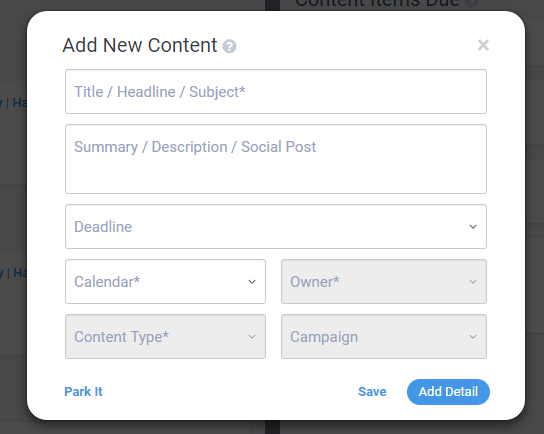This screenshot has width=544, height=434.
Task: Focus the Title / Headline / Subject field
Action: (x=276, y=92)
